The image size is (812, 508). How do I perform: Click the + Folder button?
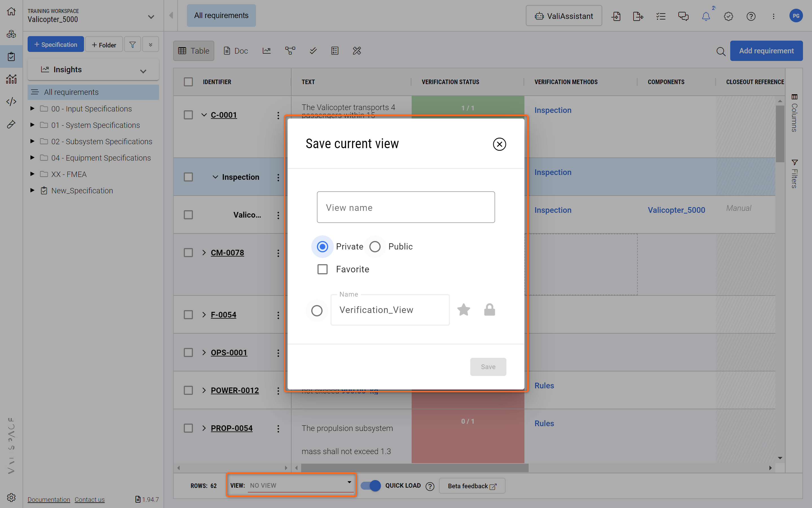pos(104,44)
